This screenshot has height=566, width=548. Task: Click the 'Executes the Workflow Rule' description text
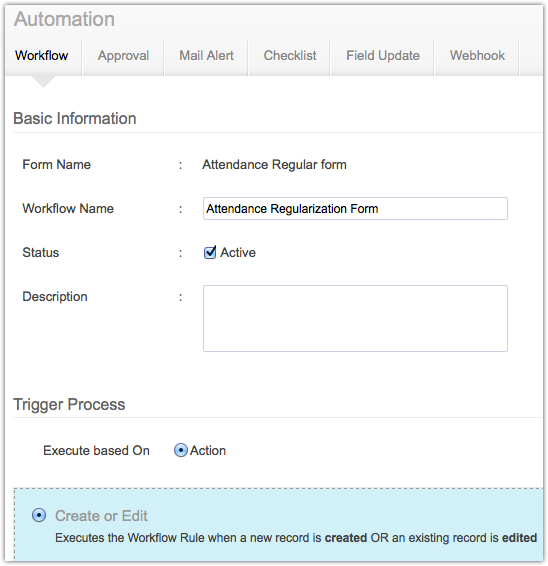pos(296,537)
